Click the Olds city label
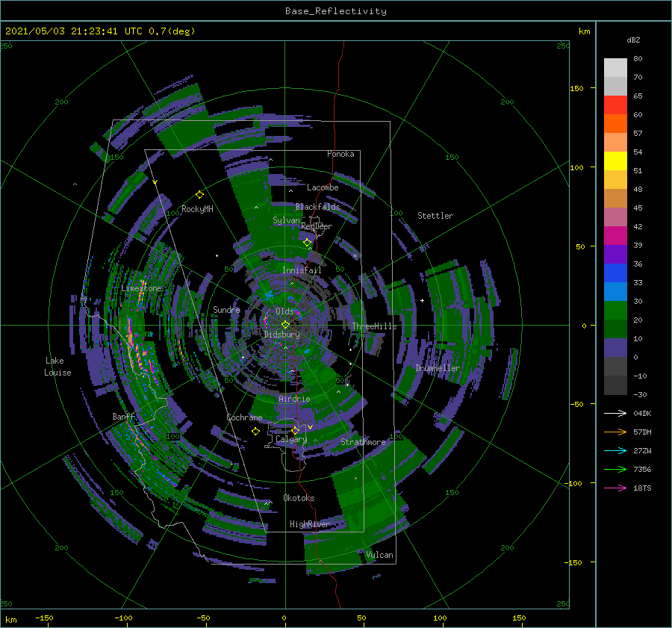672x628 pixels. [x=284, y=311]
